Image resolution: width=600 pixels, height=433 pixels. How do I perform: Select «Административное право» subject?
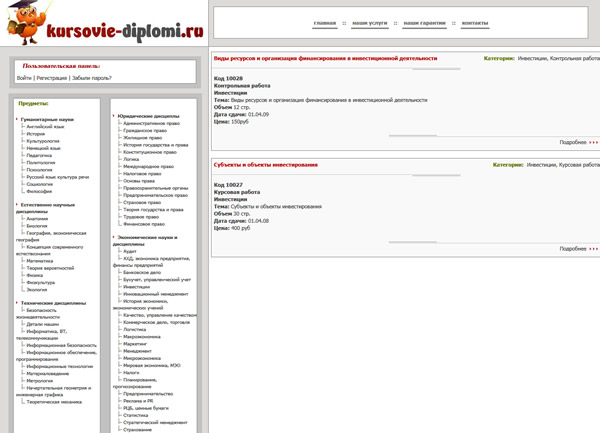tap(152, 123)
